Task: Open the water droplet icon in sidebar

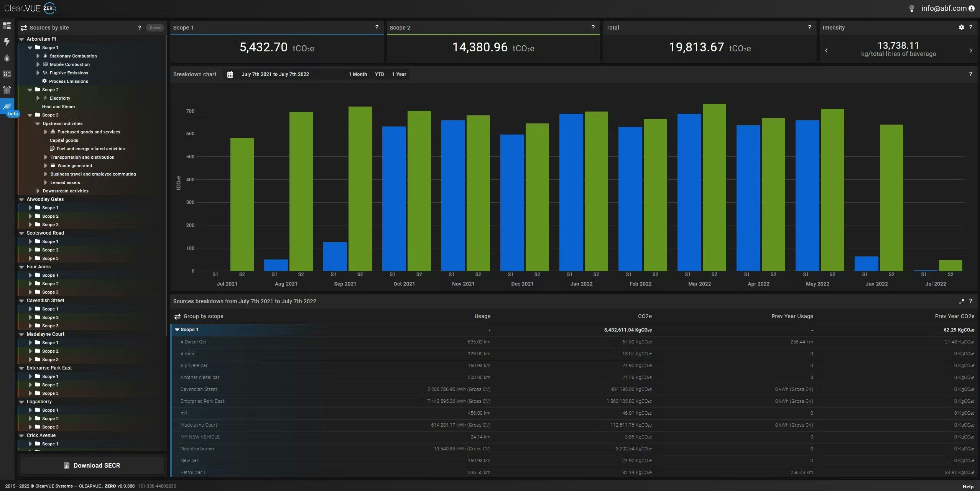Action: (x=7, y=58)
